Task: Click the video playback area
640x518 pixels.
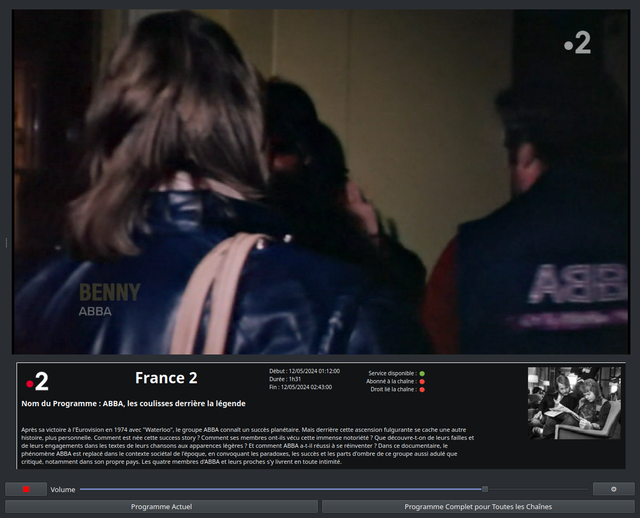Action: click(321, 182)
